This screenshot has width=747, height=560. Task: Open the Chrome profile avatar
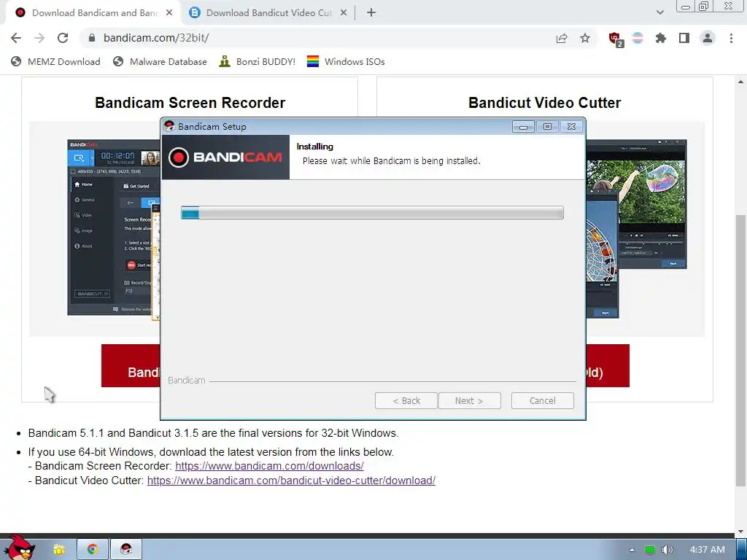(x=708, y=38)
